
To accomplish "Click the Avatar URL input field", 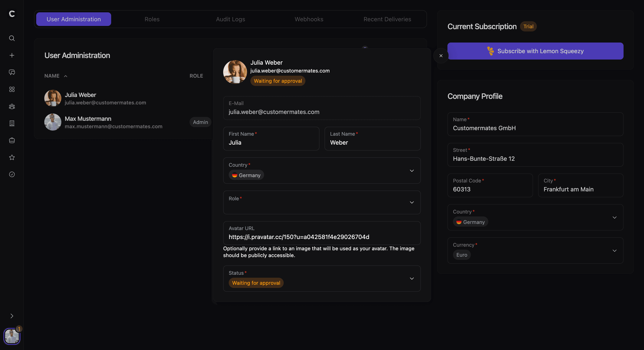I will [322, 237].
